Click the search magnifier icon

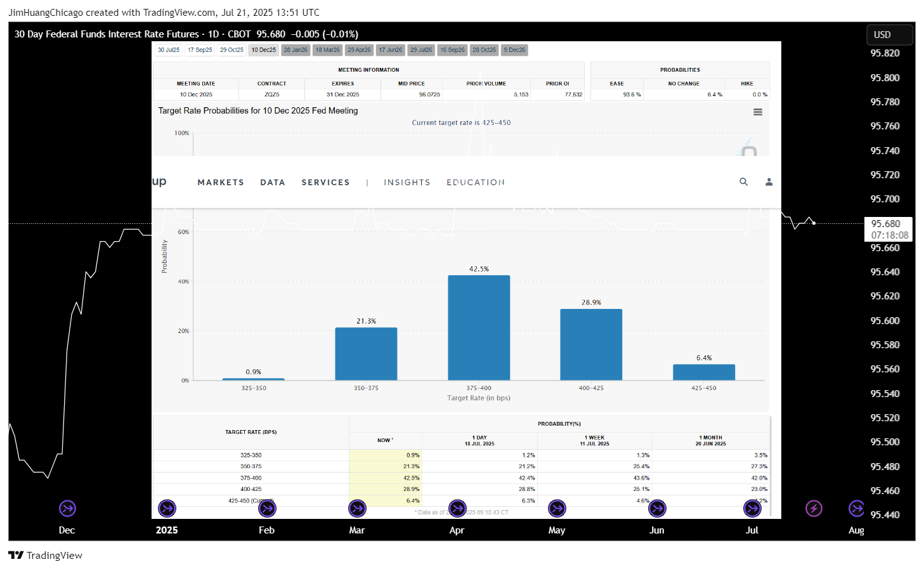(743, 181)
